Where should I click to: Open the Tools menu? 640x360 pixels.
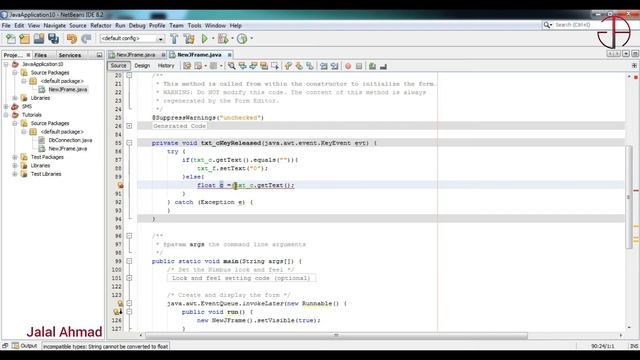click(194, 25)
